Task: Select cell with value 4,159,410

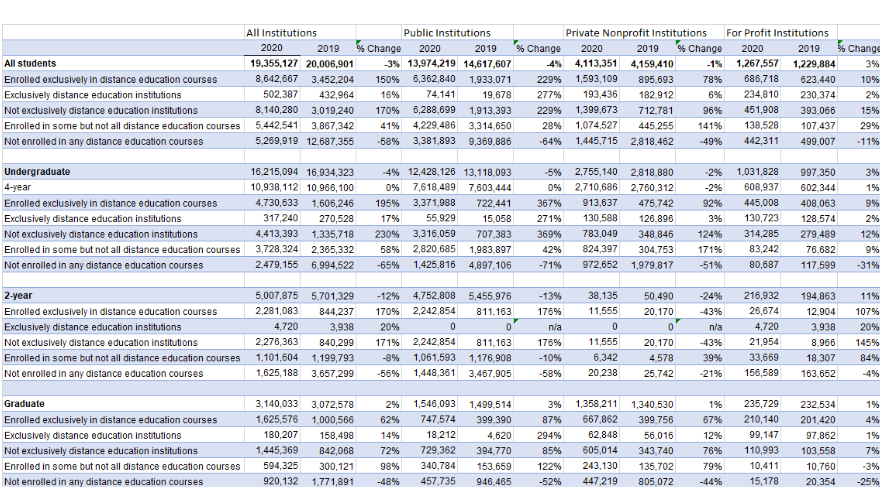Action: 648,64
